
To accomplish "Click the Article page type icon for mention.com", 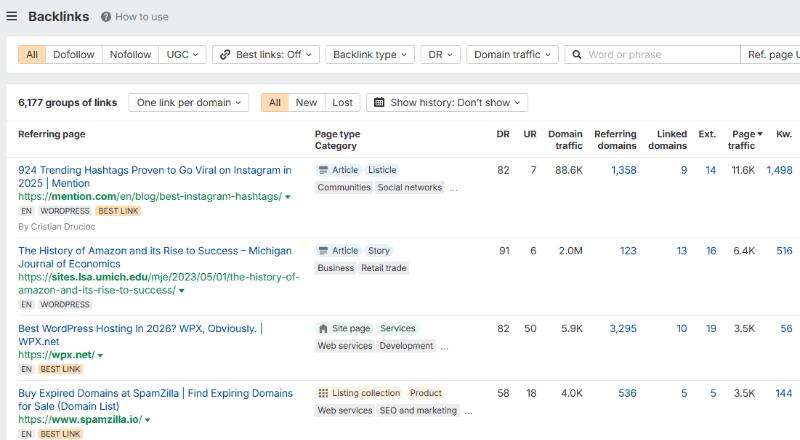I will tap(322, 170).
